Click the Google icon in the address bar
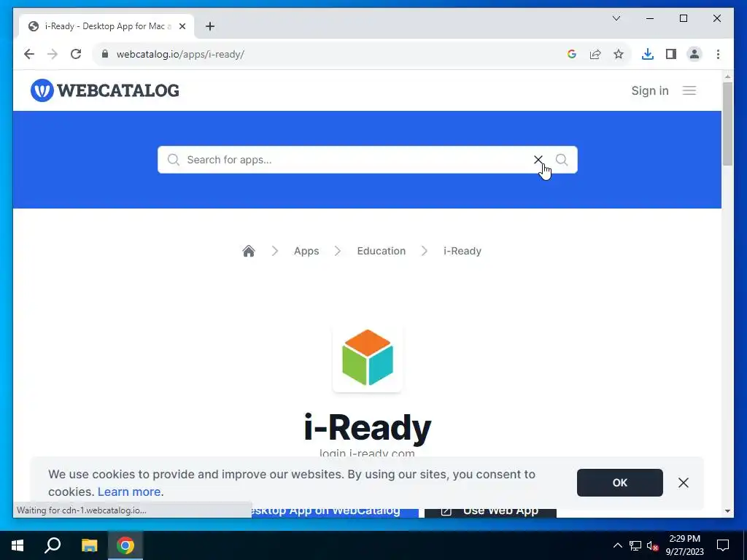747x560 pixels. pyautogui.click(x=572, y=54)
